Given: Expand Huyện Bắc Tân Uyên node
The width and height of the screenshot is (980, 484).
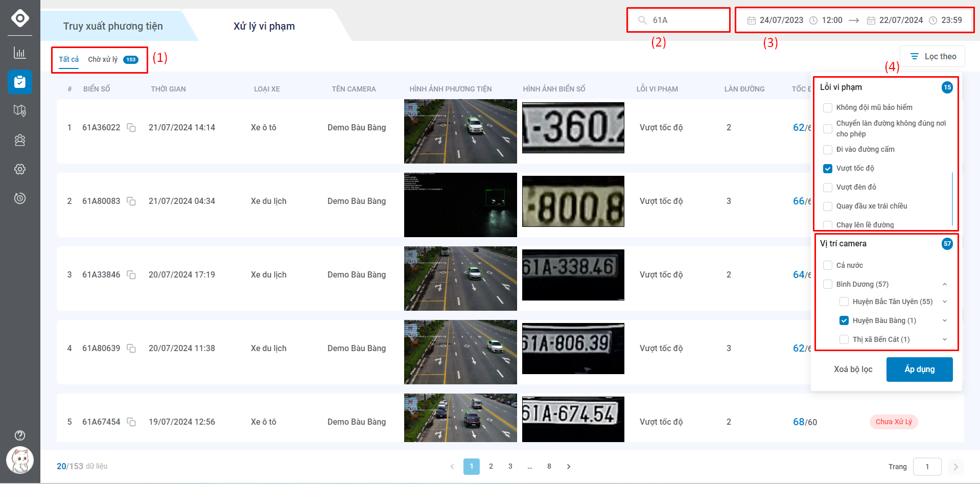Looking at the screenshot, I should [945, 302].
